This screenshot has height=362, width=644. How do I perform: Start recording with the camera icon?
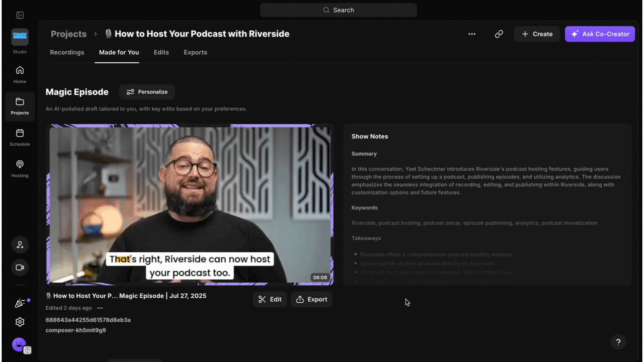click(x=20, y=267)
